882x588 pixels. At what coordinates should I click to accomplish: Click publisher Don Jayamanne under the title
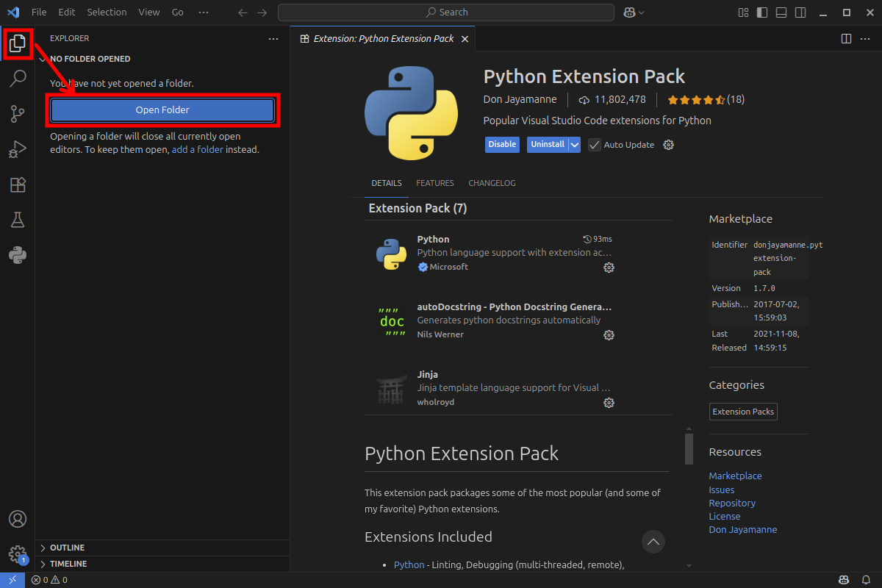point(520,99)
